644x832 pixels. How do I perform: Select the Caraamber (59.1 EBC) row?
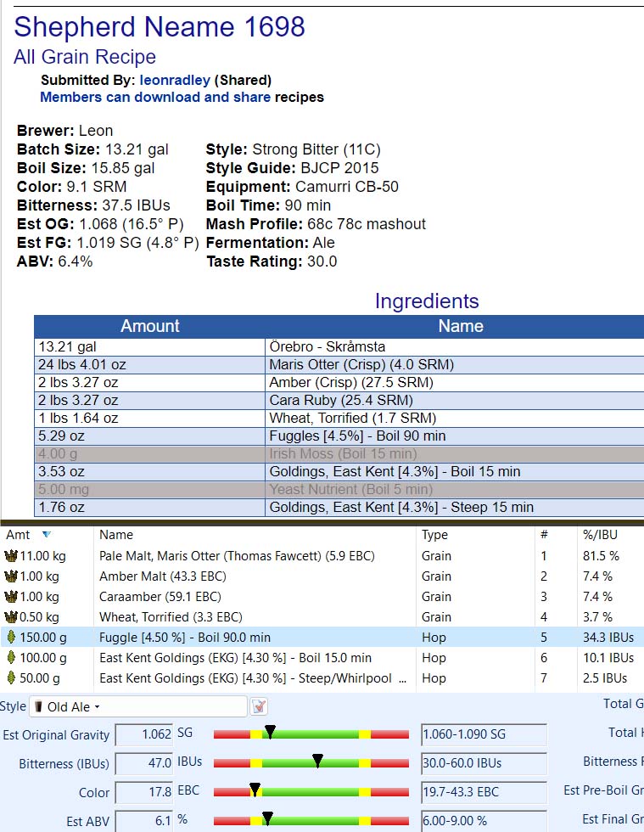tap(322, 596)
